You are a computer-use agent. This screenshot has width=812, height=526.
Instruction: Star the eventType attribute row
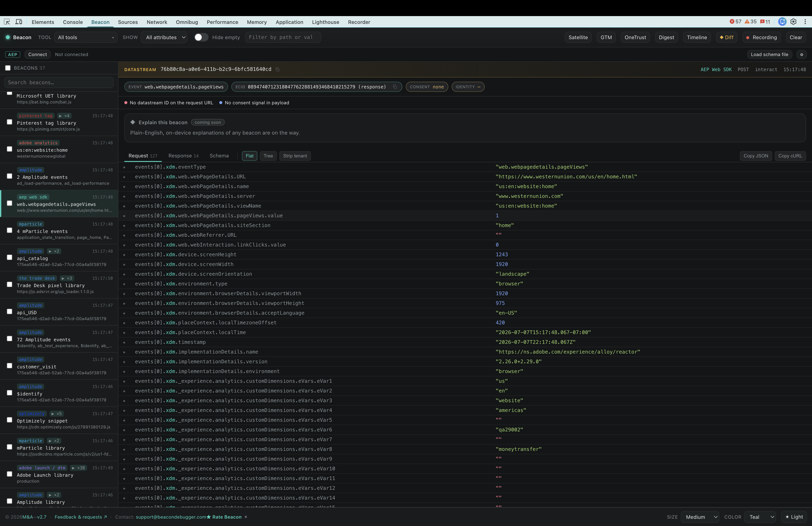pyautogui.click(x=125, y=167)
